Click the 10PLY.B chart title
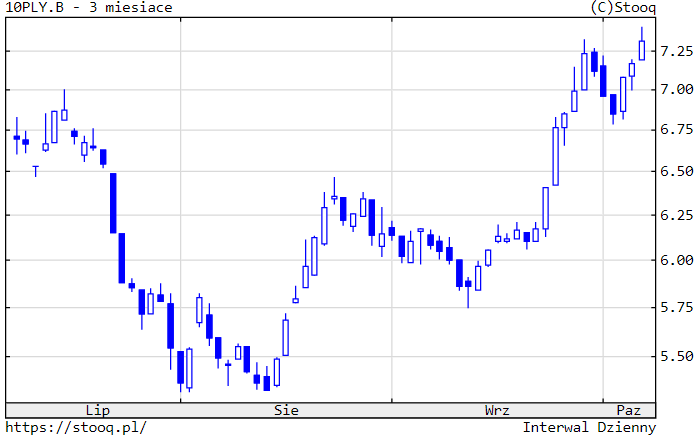The width and height of the screenshot is (697, 436). click(x=88, y=8)
